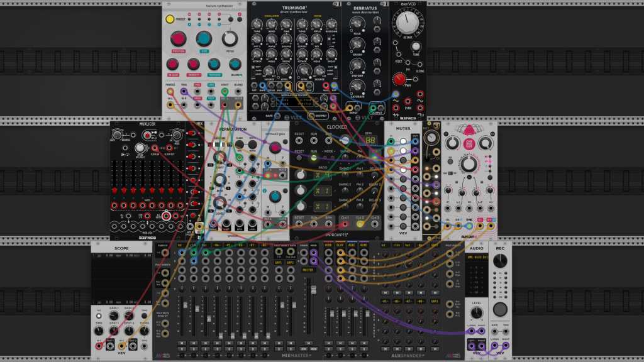Click the Trummor OUTPUT jack
Image resolution: width=644 pixels, height=362 pixels.
point(312,116)
